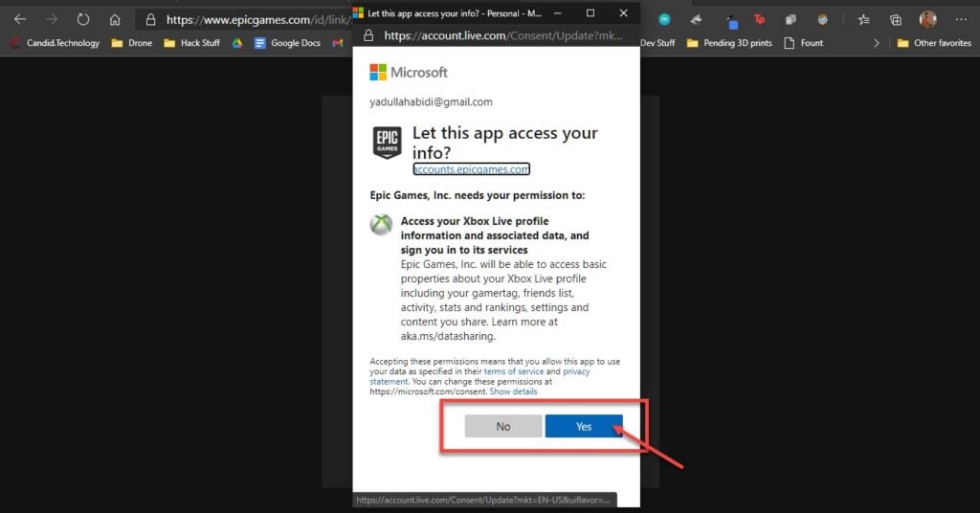This screenshot has width=980, height=513.
Task: Open the browser profile avatar
Action: 928,19
